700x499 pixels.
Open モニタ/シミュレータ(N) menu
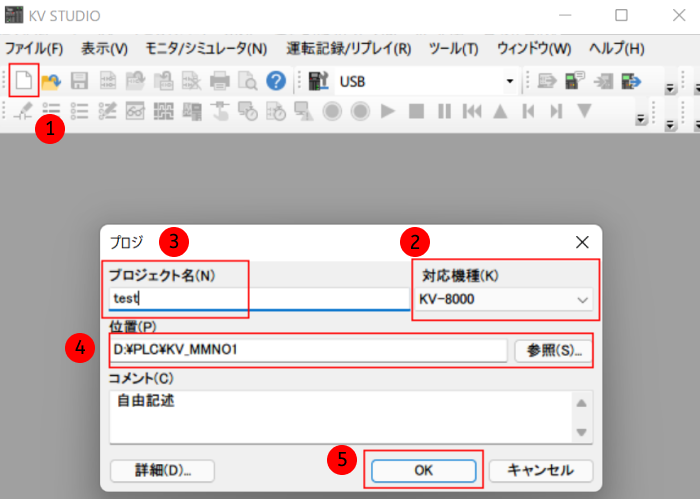[206, 48]
